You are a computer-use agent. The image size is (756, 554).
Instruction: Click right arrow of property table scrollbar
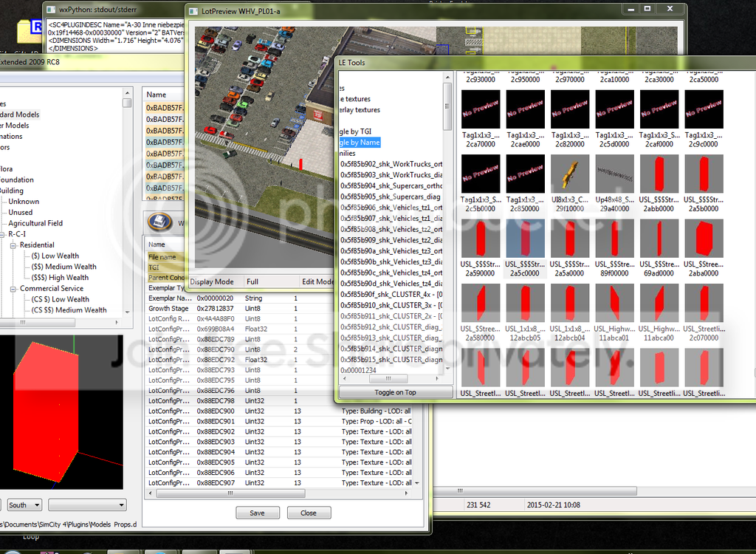click(406, 493)
